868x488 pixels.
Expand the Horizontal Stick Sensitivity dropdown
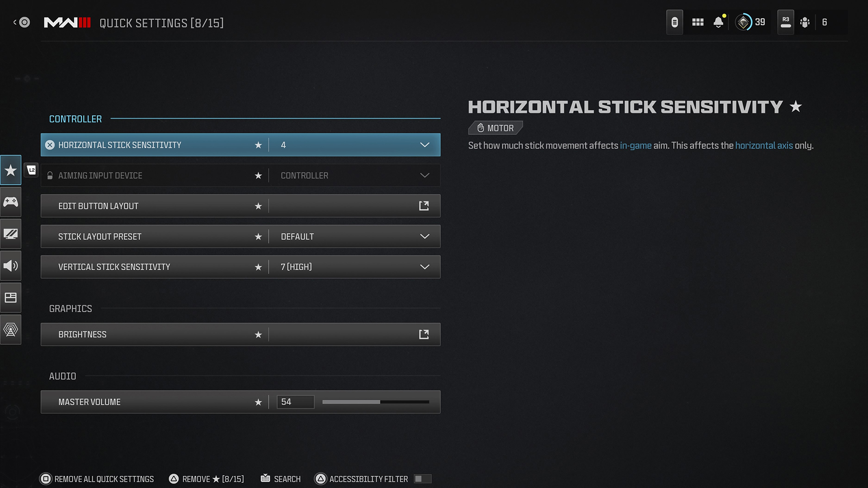425,145
